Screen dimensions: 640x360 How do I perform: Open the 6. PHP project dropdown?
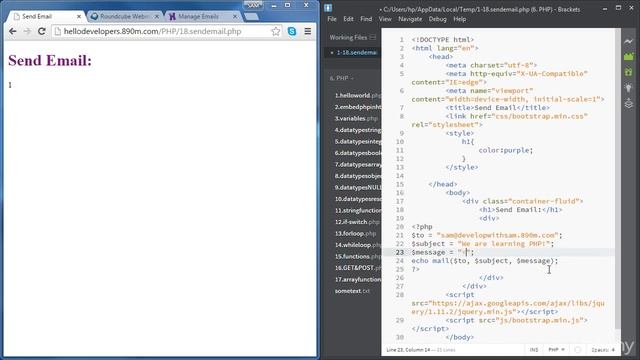coord(342,78)
